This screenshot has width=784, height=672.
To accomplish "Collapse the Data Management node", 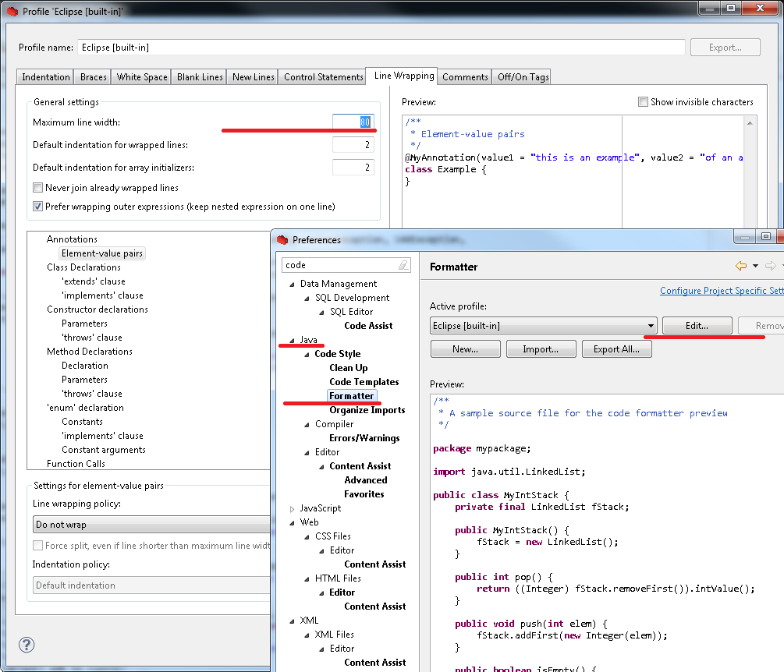I will 292,285.
